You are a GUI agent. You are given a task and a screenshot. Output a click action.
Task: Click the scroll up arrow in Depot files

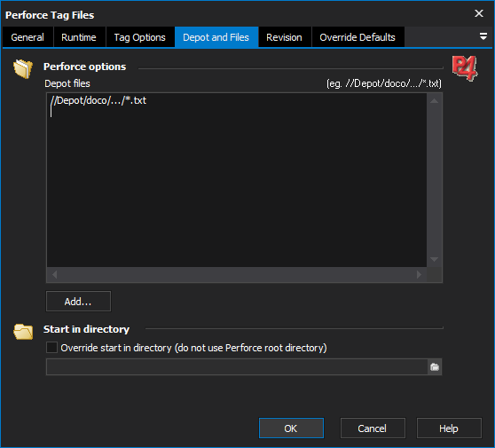434,101
